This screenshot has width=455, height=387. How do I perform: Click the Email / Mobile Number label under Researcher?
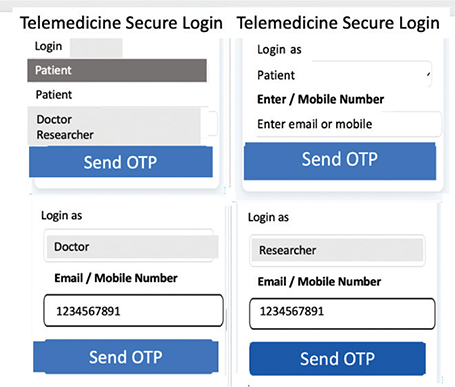click(319, 281)
